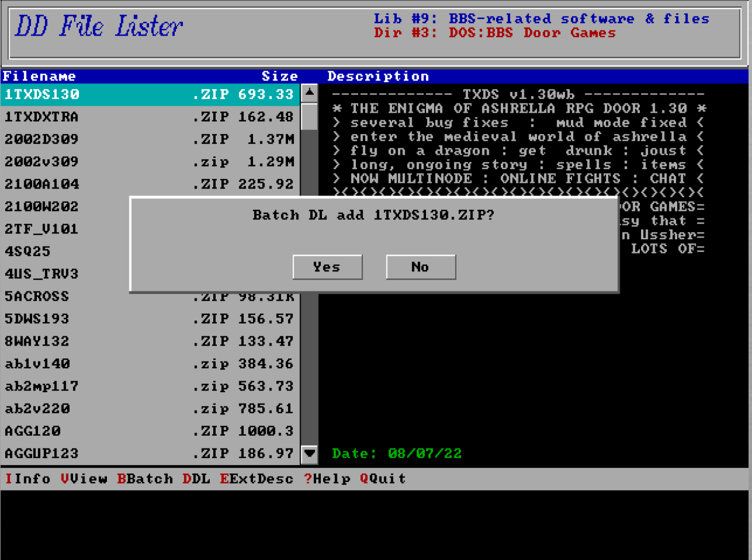
Task: Click Quit in the bottom command bar
Action: (383, 479)
